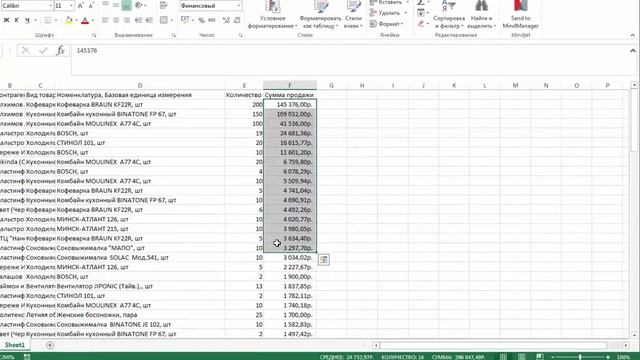Open the font size 11 dropdown
The width and height of the screenshot is (640, 360).
click(x=71, y=6)
